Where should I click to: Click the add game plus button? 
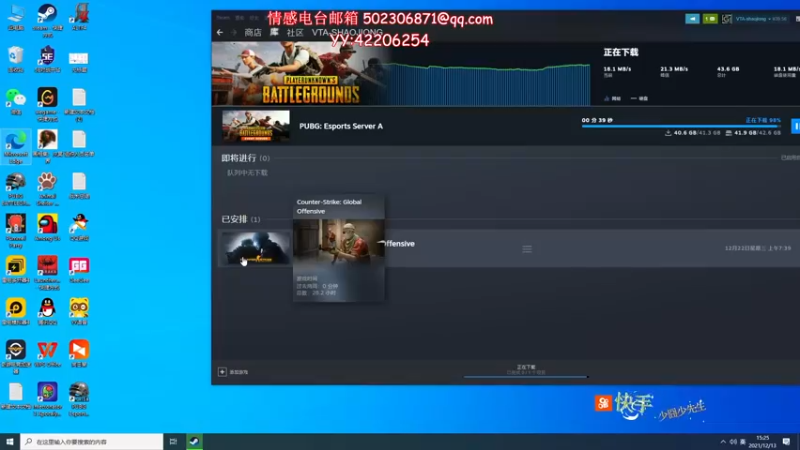(x=222, y=372)
